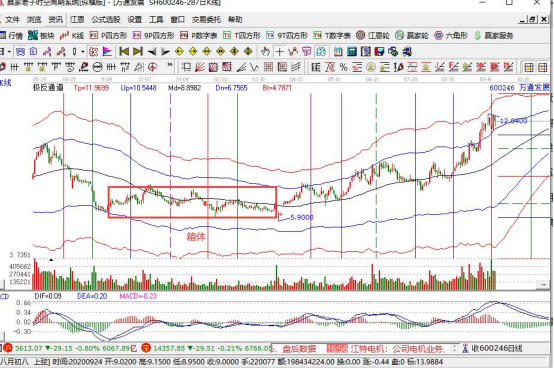Viewport: 554px width, 369px height.
Task: Click the red zigzag wave icon
Action: [x=293, y=52]
